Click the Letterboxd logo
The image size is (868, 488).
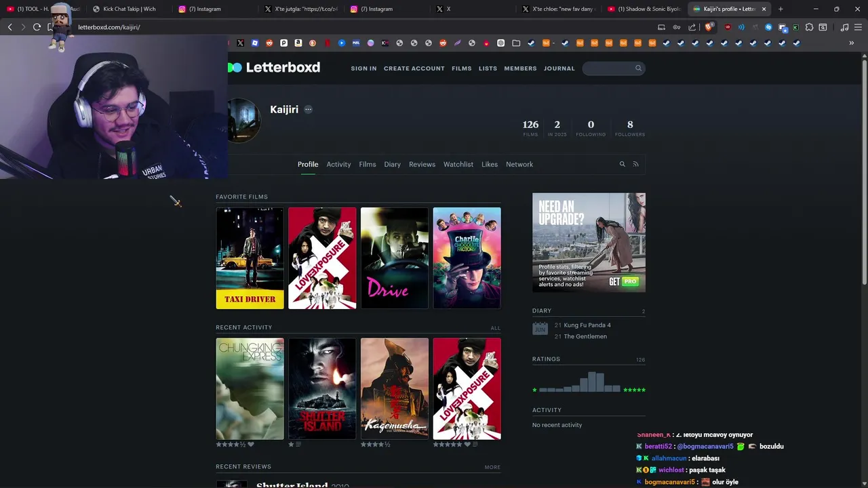(x=274, y=68)
